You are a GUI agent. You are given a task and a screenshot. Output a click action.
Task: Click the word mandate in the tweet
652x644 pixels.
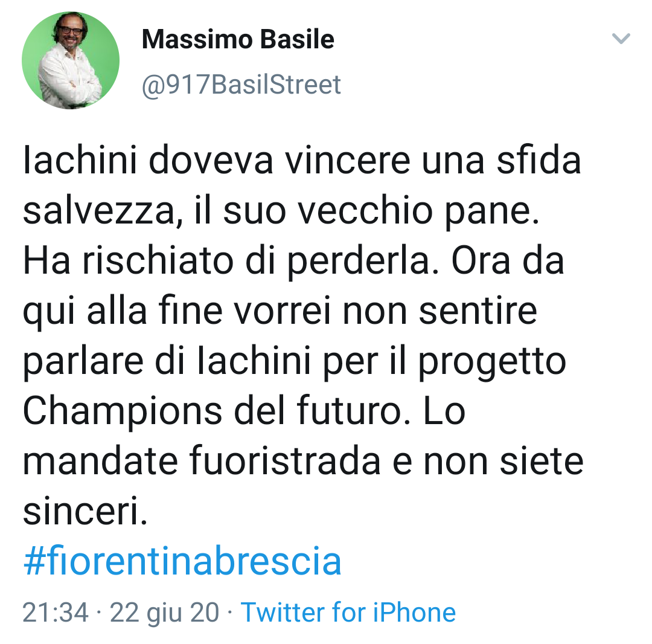(x=100, y=461)
